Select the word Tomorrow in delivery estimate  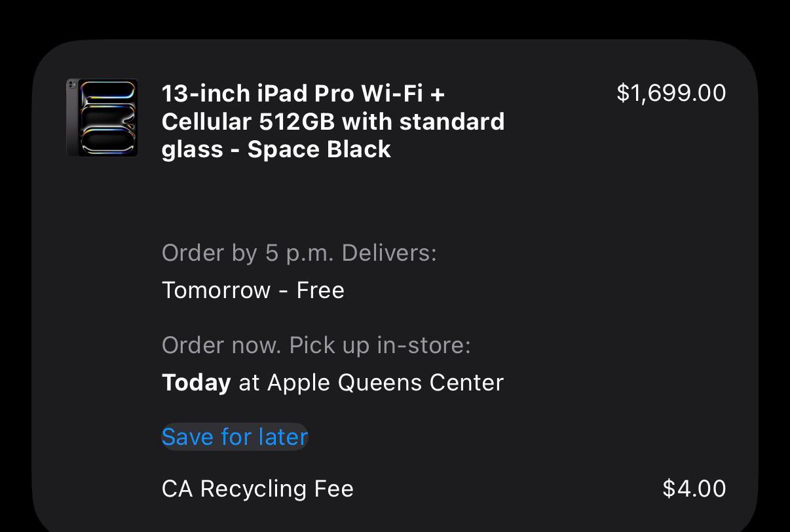coord(216,290)
